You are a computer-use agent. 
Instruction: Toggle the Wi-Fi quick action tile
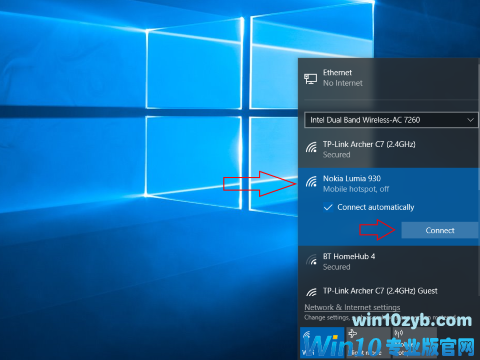(x=322, y=343)
